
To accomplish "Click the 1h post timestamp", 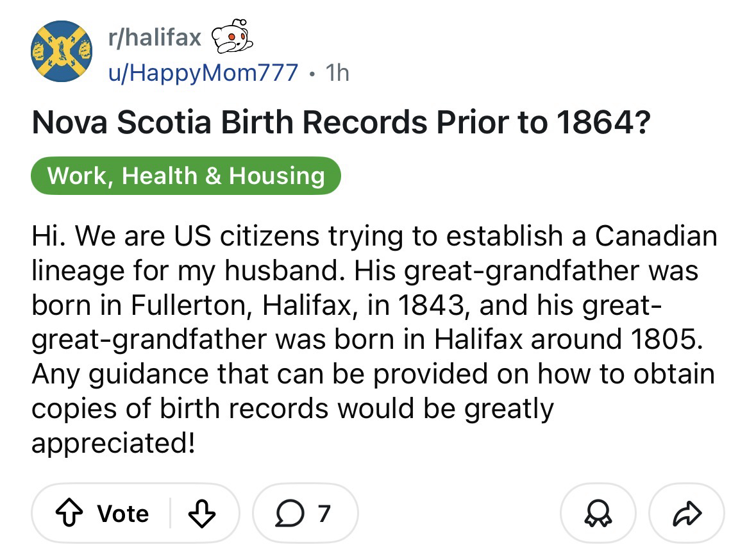I will (x=337, y=72).
